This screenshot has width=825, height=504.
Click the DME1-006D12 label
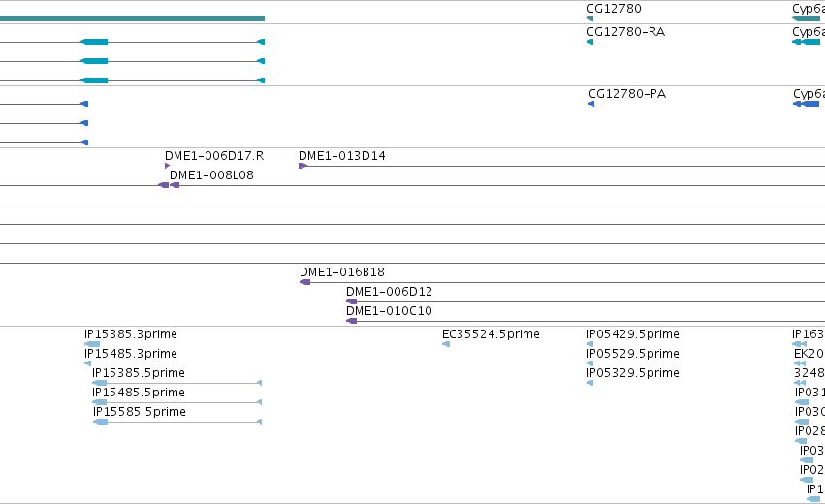390,292
